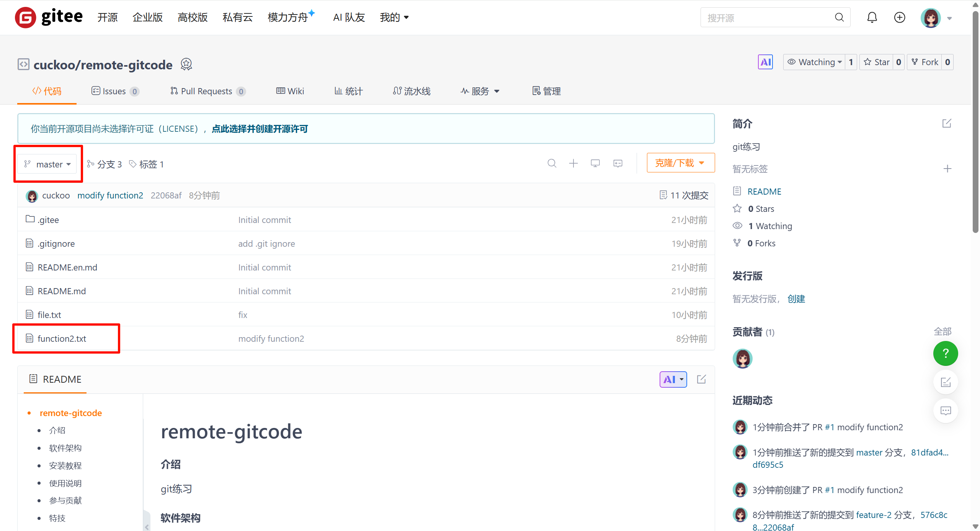Click the search magnifier in file toolbar
The width and height of the screenshot is (980, 531).
coord(552,164)
